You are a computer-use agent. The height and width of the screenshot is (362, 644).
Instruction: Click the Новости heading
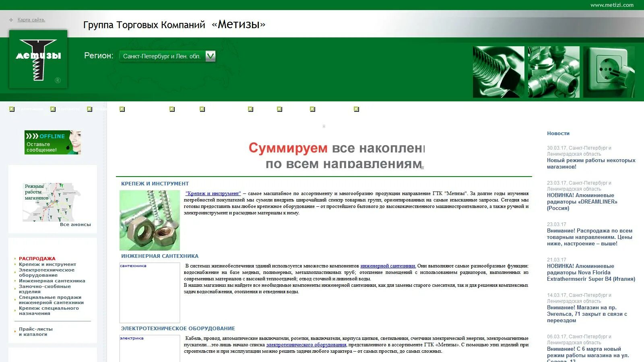558,133
